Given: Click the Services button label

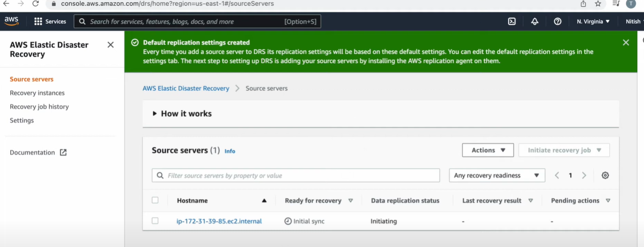Looking at the screenshot, I should (x=56, y=22).
